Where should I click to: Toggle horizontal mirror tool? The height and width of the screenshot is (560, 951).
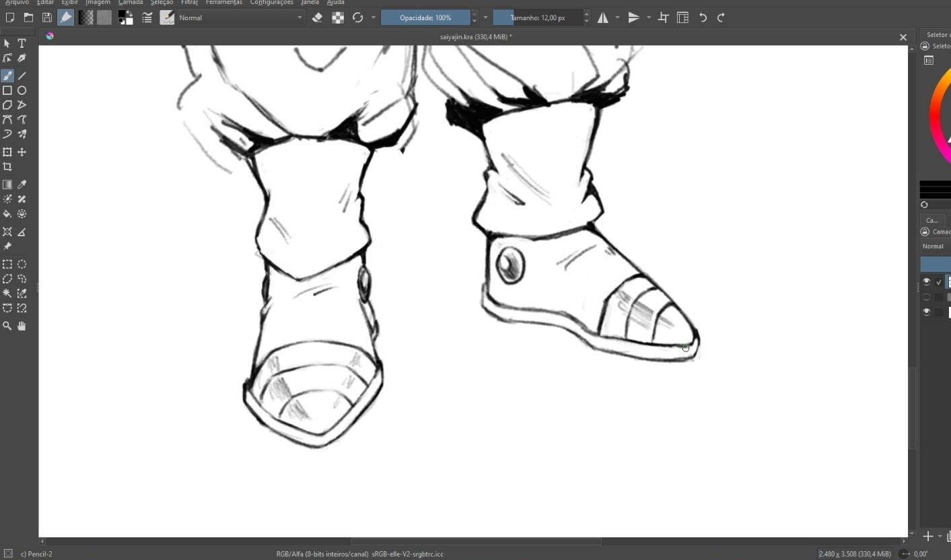click(603, 17)
